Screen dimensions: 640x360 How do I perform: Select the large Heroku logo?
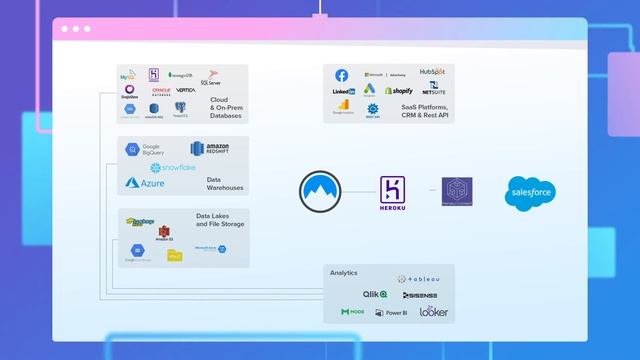pyautogui.click(x=393, y=193)
